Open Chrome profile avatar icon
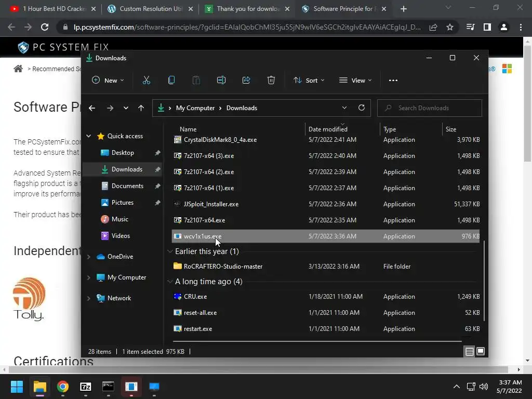 504,27
